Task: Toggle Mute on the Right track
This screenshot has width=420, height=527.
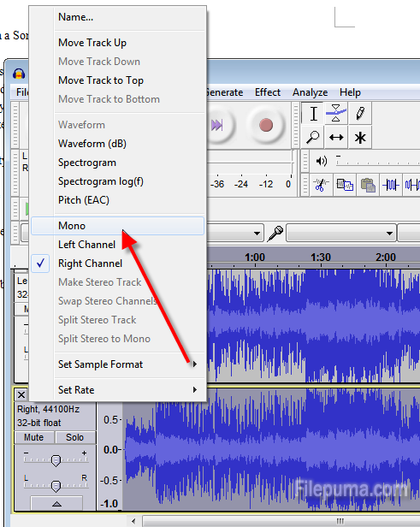Action: click(34, 437)
